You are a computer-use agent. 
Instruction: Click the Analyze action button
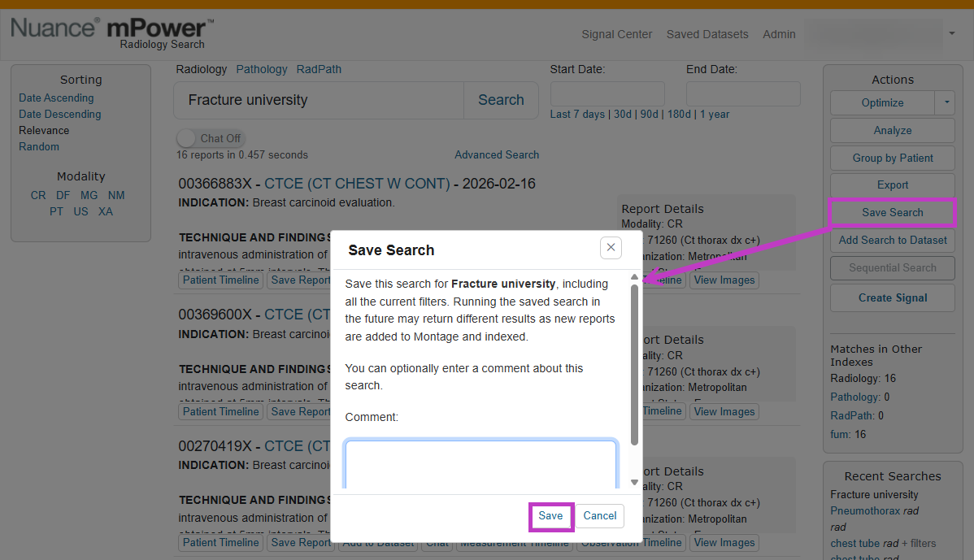(x=893, y=130)
